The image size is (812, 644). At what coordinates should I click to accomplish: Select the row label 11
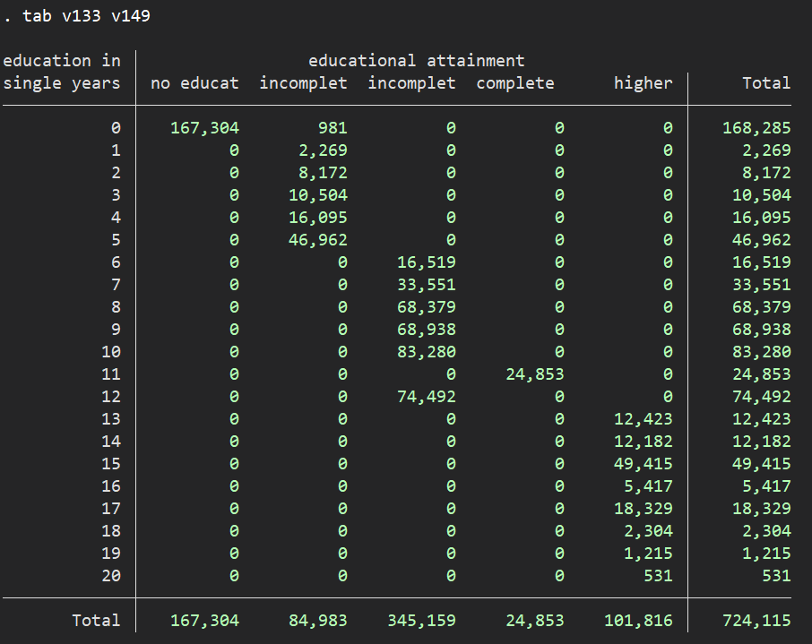click(110, 374)
